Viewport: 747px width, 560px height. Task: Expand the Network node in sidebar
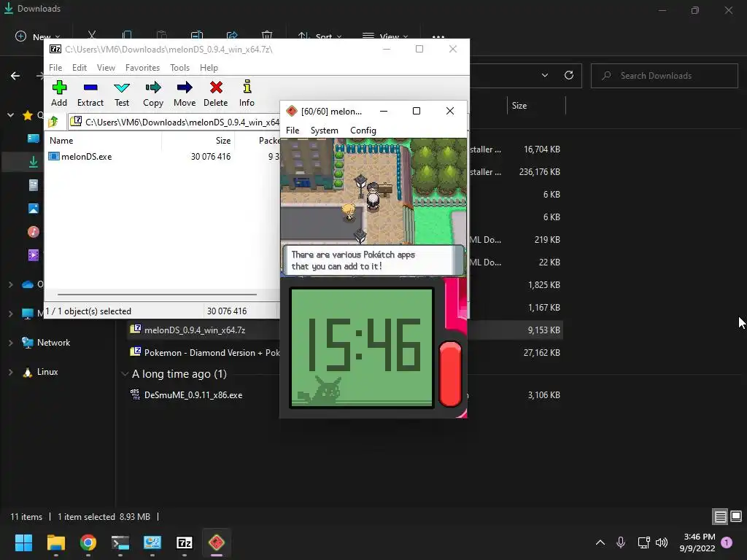[x=10, y=343]
